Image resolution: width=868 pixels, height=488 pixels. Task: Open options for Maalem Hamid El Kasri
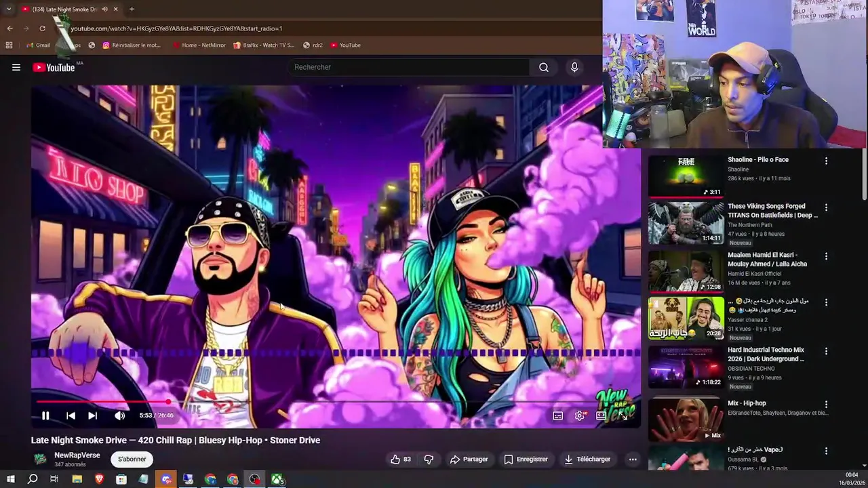tap(826, 256)
